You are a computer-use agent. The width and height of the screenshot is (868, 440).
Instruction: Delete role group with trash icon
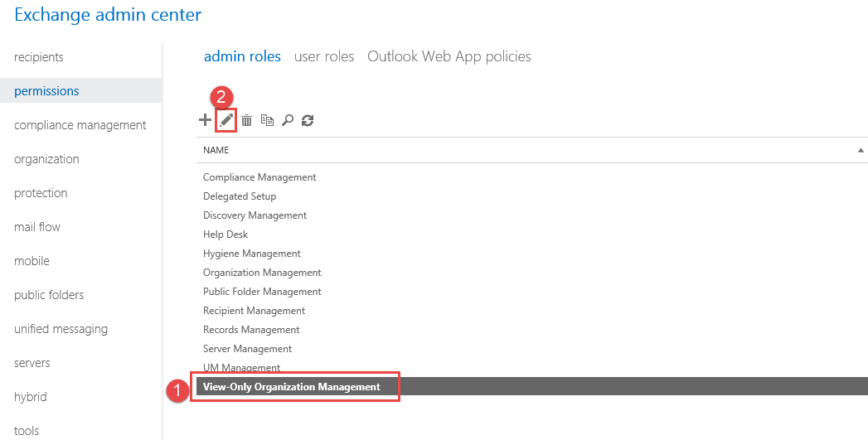pyautogui.click(x=246, y=119)
